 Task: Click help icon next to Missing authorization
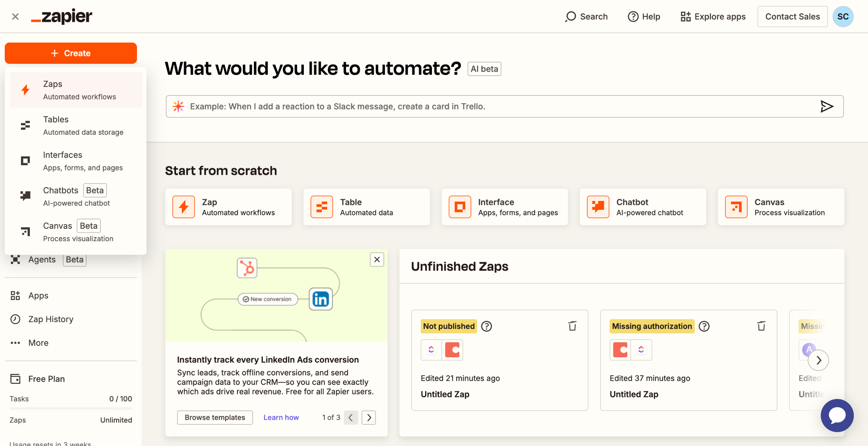tap(704, 326)
